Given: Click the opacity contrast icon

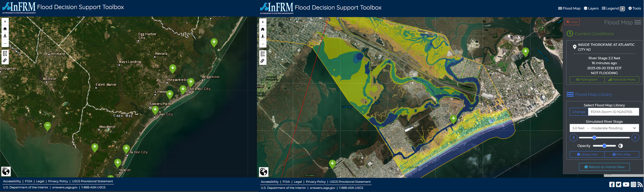Looking at the screenshot, I should (x=620, y=146).
